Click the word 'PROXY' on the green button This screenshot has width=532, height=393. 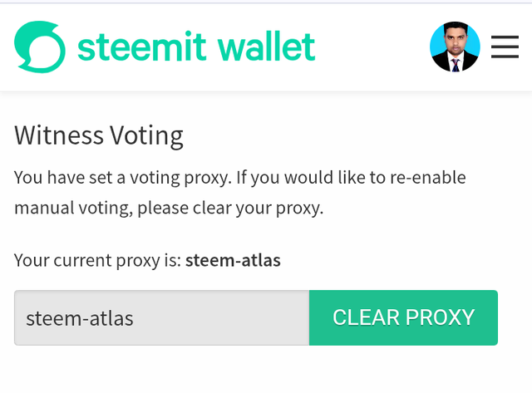(x=440, y=317)
